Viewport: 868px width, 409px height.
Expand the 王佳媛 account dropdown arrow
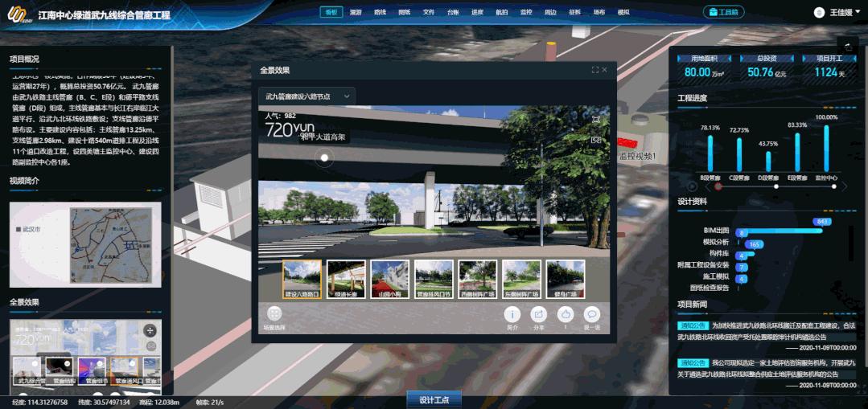(858, 12)
